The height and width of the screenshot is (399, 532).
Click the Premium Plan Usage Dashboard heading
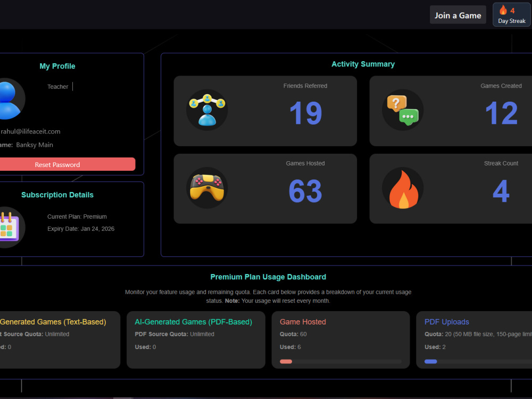(268, 277)
